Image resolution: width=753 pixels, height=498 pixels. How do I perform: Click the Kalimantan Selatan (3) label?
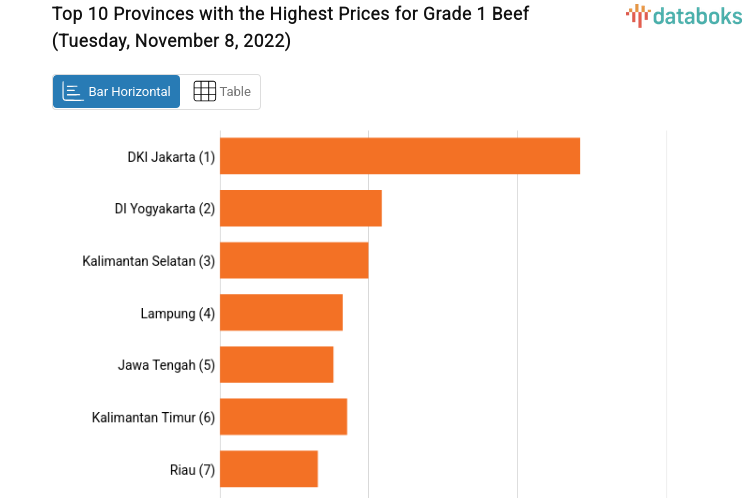[x=149, y=261]
